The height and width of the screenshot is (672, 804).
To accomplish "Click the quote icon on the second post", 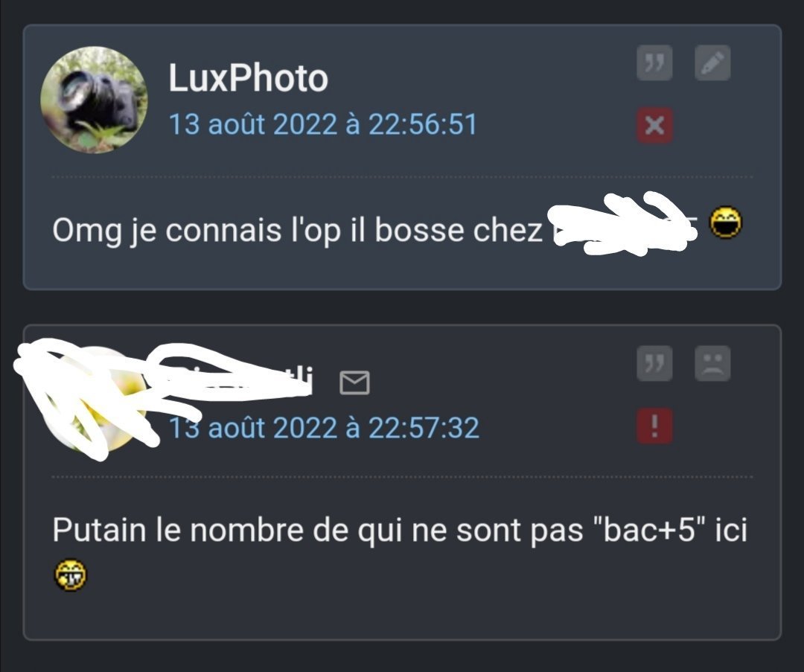I will point(654,363).
